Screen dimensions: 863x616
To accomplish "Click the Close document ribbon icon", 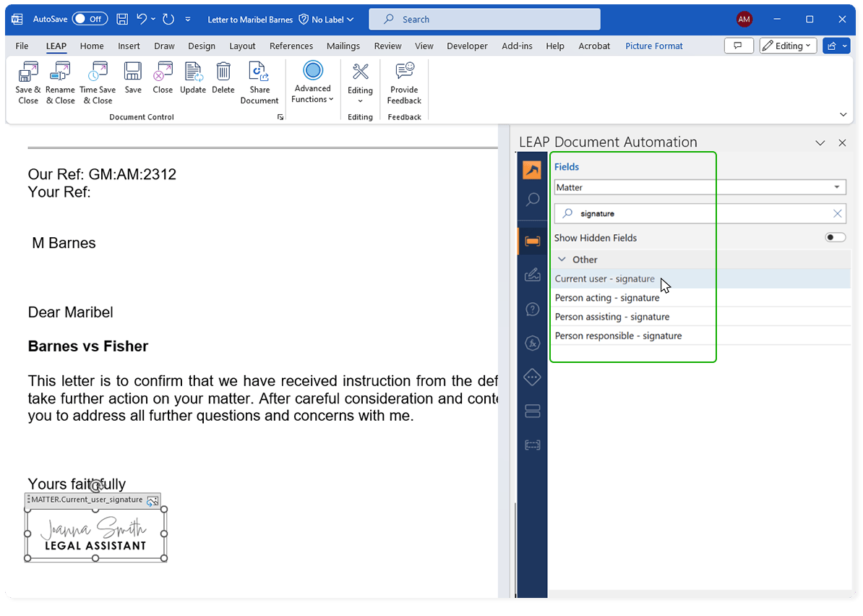I will pos(163,78).
